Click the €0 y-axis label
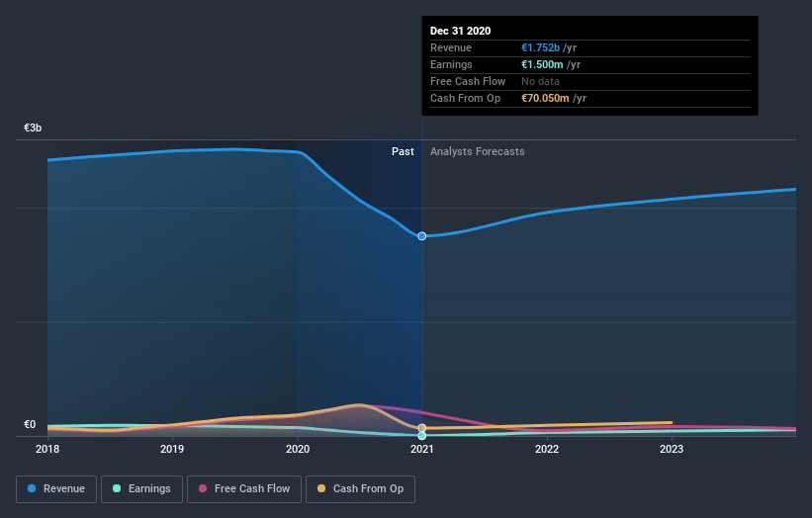This screenshot has width=812, height=518. pyautogui.click(x=30, y=424)
